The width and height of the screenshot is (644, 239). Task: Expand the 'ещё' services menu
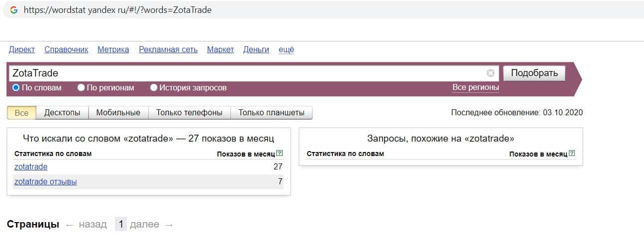[286, 50]
